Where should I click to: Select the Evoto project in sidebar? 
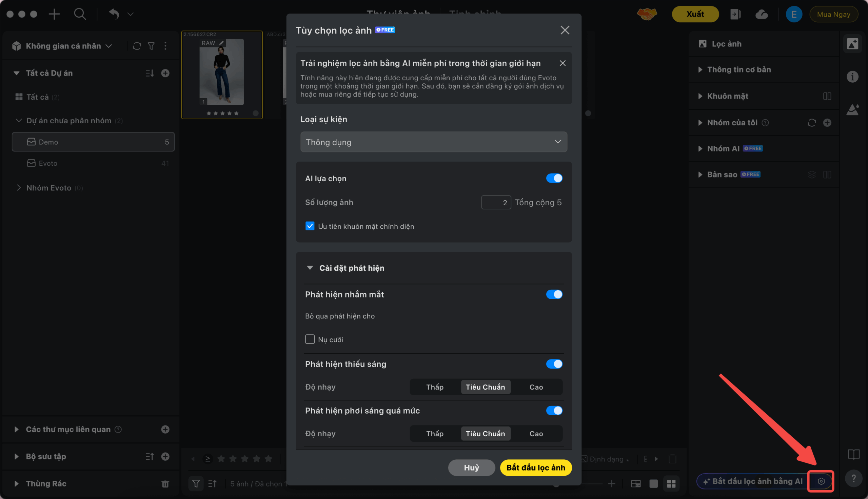[48, 163]
